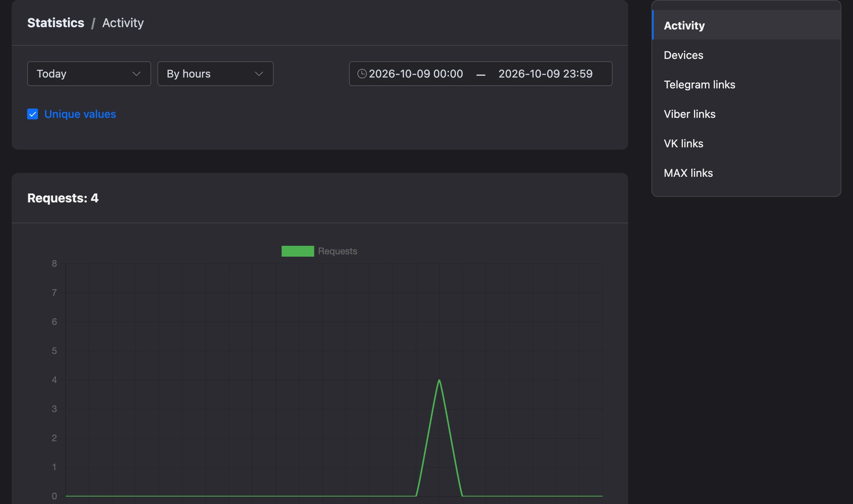Click the Activity breadcrumb text

point(123,23)
